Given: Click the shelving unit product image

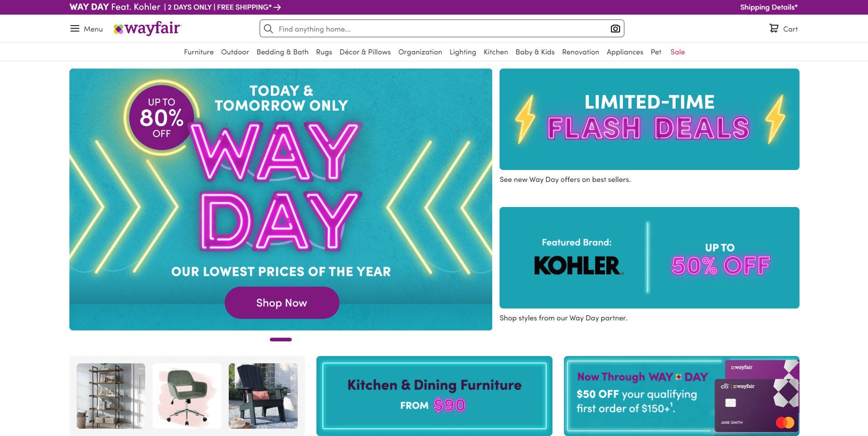Looking at the screenshot, I should click(x=111, y=396).
